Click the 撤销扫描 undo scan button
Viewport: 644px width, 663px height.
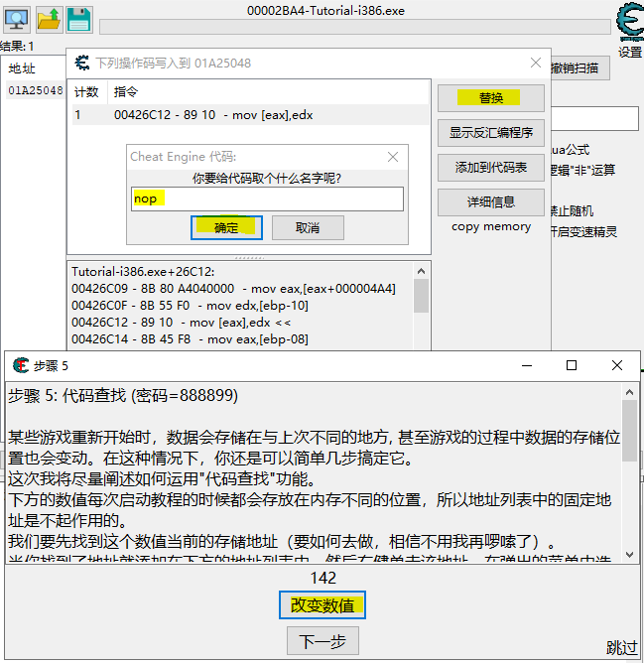coord(580,68)
